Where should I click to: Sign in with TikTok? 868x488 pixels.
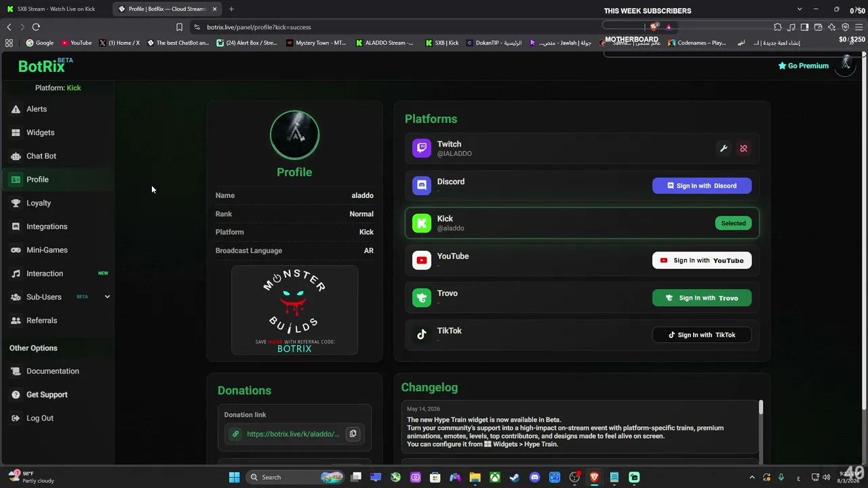[702, 335]
